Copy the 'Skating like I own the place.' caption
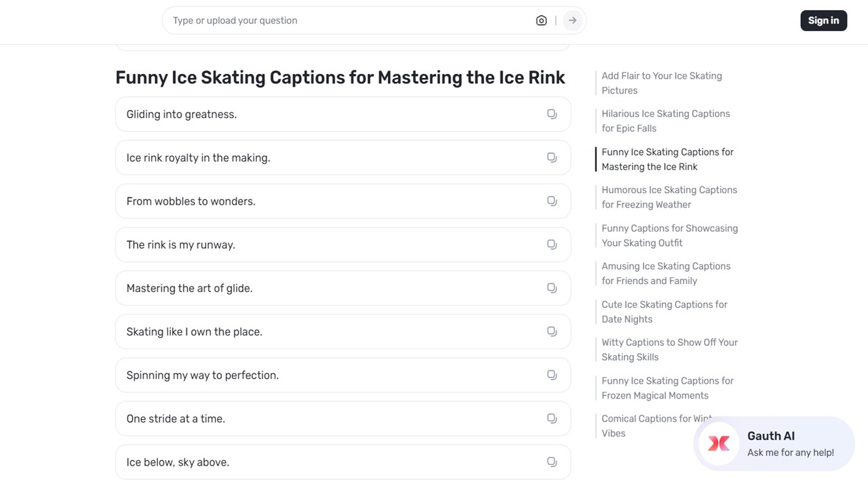The width and height of the screenshot is (868, 488). [x=552, y=331]
